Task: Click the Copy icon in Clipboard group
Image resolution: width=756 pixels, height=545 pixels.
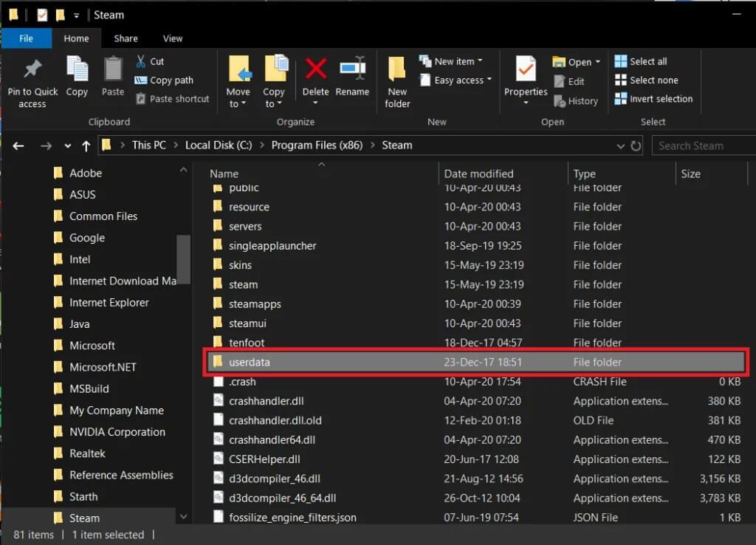Action: click(77, 69)
